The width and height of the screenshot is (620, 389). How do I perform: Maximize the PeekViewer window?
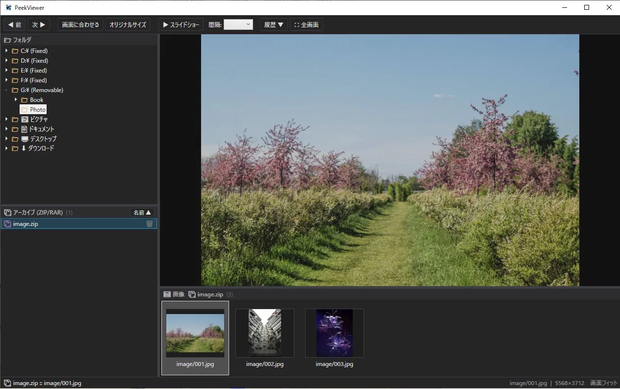point(586,8)
